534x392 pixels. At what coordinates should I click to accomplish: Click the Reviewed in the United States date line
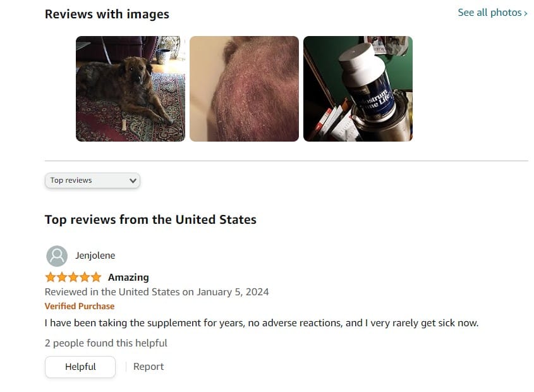(157, 292)
